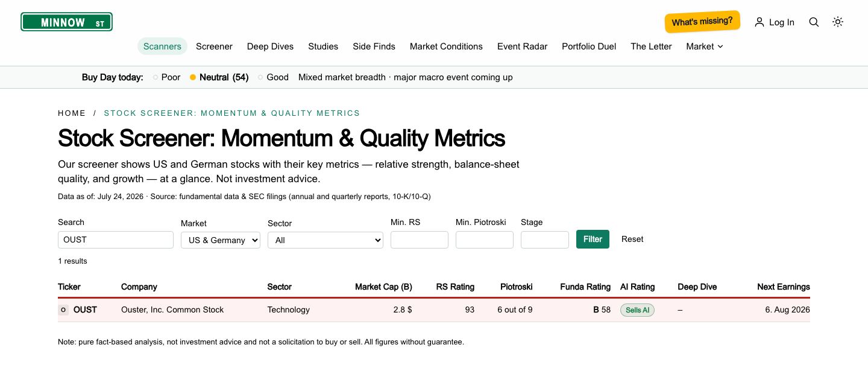Click the What's missing? yellow button
868x368 pixels.
coord(702,22)
